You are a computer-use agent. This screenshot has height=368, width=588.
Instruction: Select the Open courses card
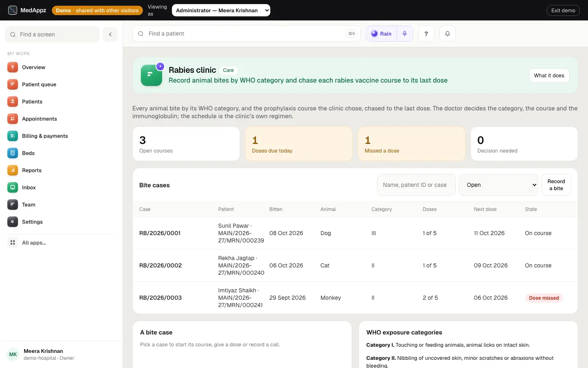click(x=186, y=144)
